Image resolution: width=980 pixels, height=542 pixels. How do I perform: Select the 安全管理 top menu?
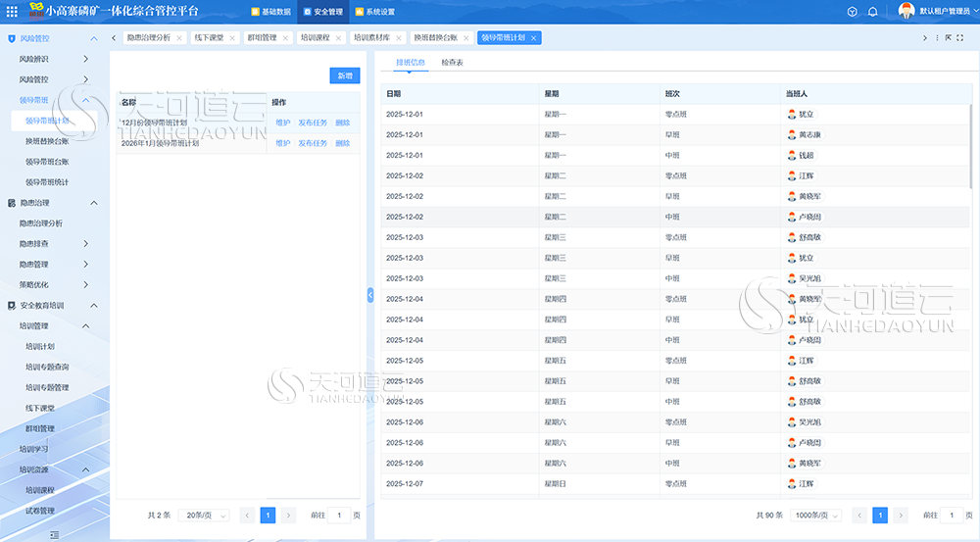click(x=323, y=12)
